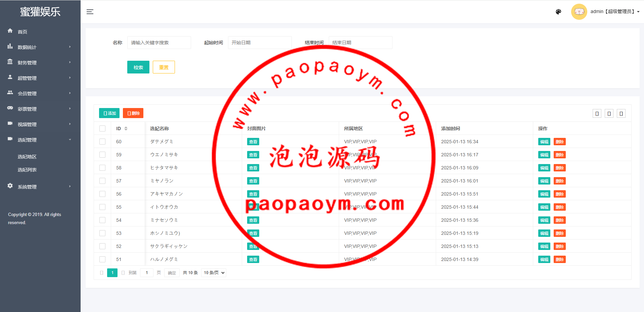Open the 选妃地区 submenu item
644x312 pixels.
point(27,157)
